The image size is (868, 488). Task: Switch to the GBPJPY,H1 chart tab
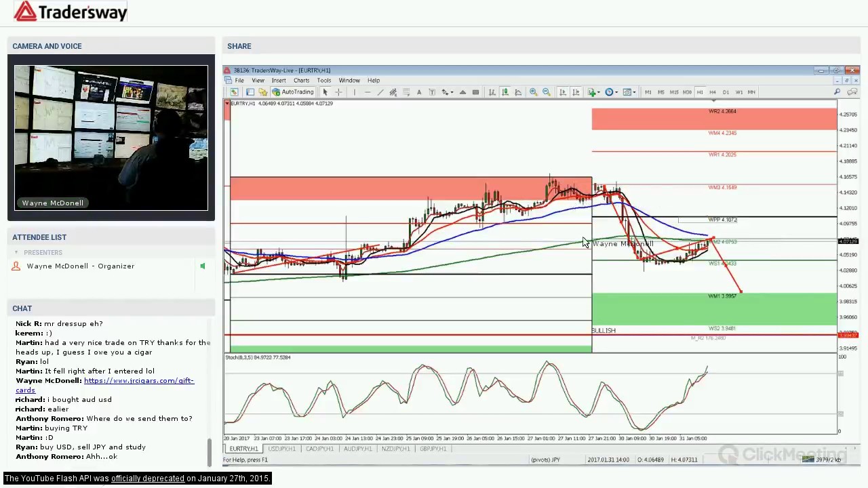click(433, 449)
